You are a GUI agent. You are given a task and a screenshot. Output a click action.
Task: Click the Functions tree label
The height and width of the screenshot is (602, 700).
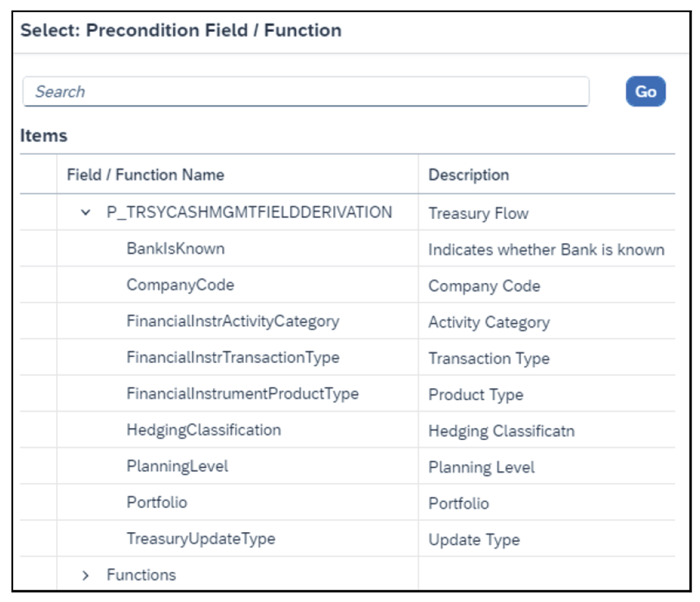(141, 575)
